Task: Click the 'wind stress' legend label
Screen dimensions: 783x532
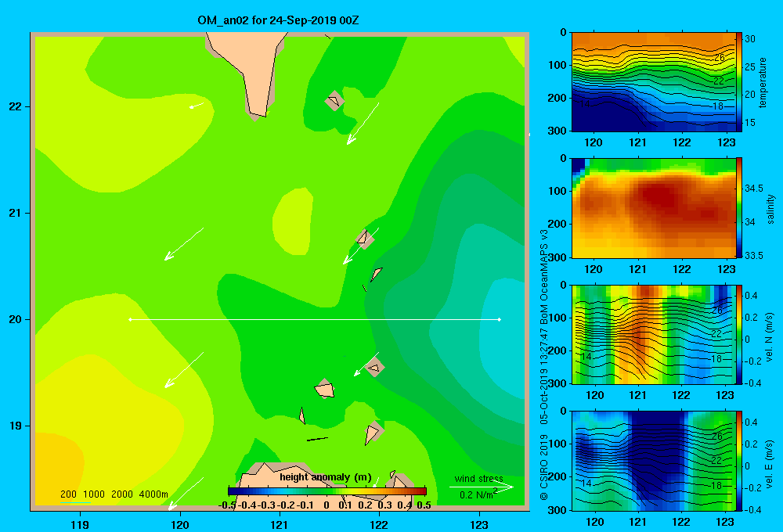Action: tap(479, 479)
